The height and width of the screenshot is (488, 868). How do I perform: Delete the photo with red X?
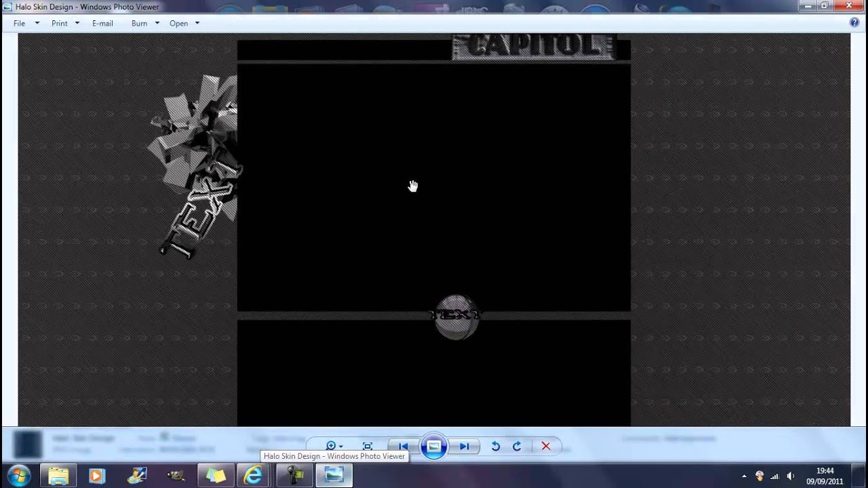coord(546,446)
